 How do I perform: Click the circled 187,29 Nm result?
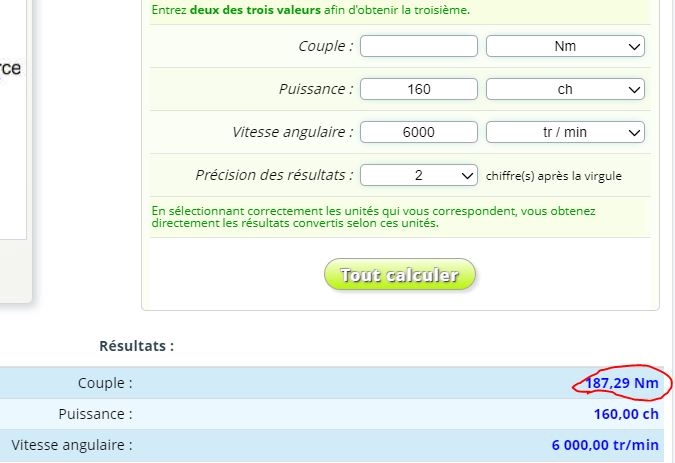point(622,383)
